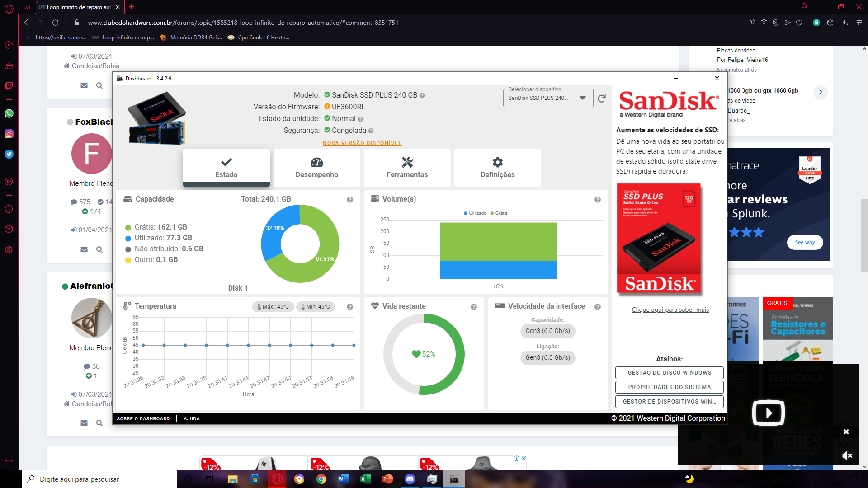The height and width of the screenshot is (488, 868).
Task: Switch to the Definições tab
Action: coord(498,168)
